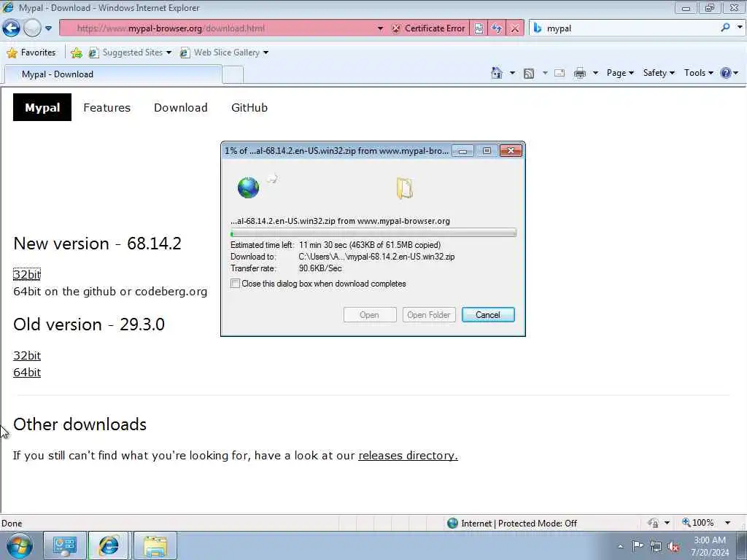Click the Help question mark icon
Viewport: 747px width, 560px height.
726,73
